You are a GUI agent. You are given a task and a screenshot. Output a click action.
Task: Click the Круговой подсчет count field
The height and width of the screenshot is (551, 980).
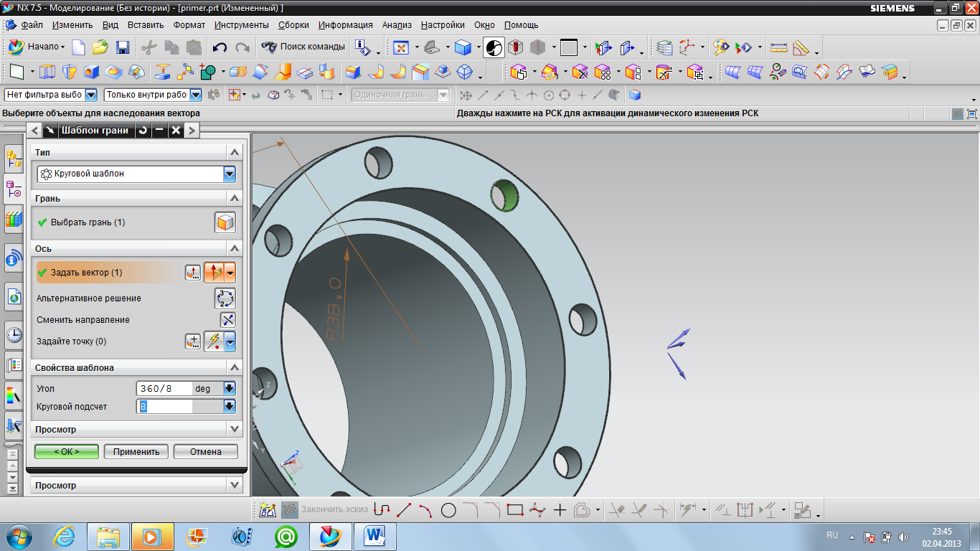tap(164, 407)
